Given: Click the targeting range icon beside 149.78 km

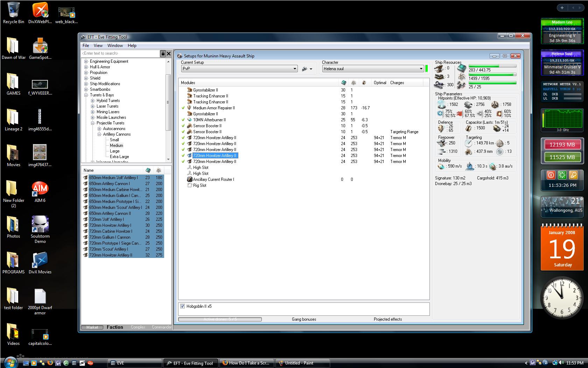Looking at the screenshot, I should point(469,143).
